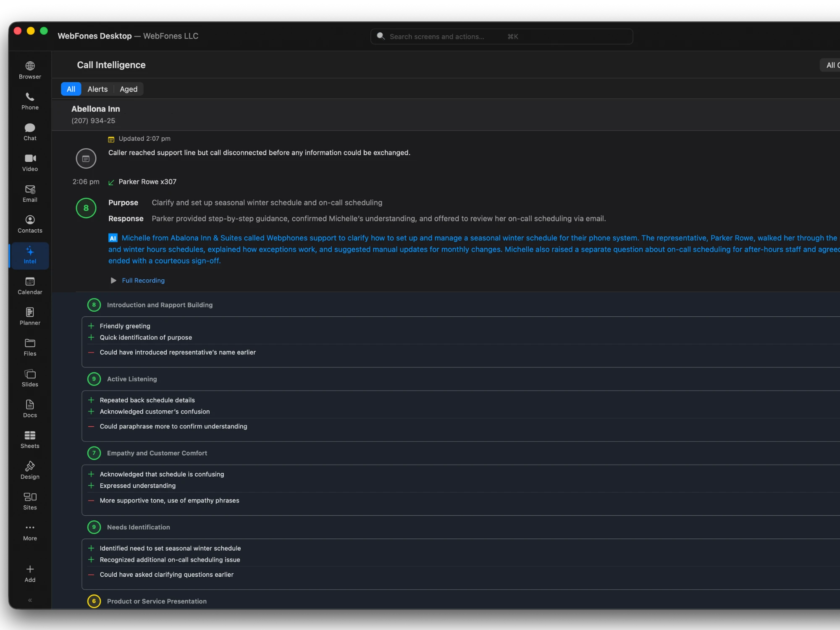Screen dimensions: 840x630
Task: Open the Calendar sidebar icon
Action: pos(30,286)
